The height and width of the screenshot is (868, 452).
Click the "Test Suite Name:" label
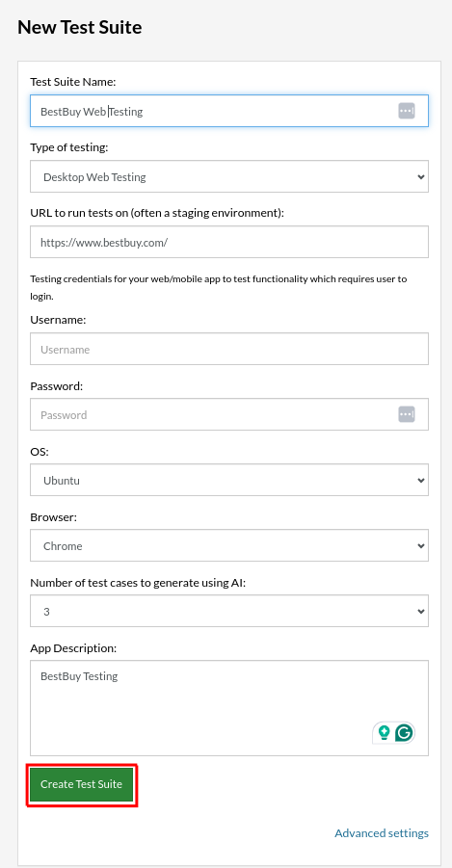click(72, 82)
